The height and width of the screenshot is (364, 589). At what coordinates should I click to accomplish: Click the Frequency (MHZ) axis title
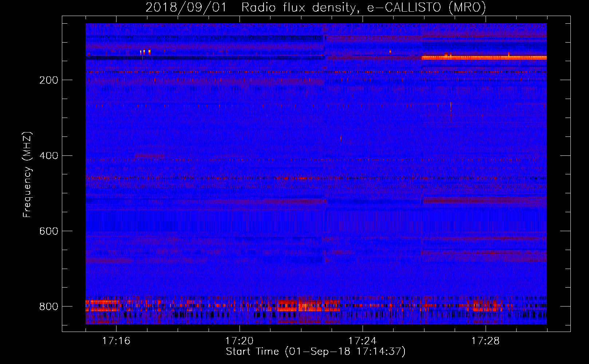click(x=27, y=174)
